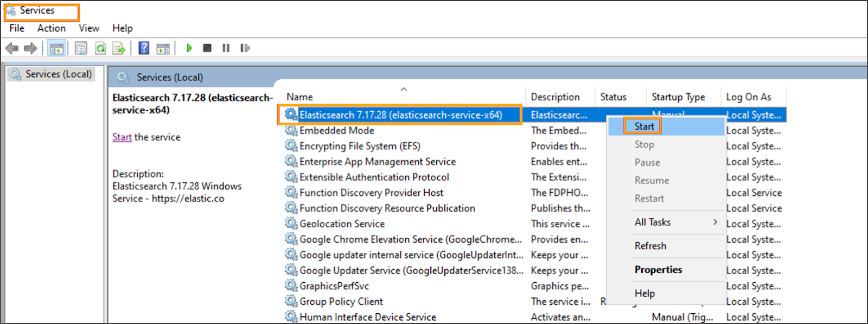The height and width of the screenshot is (324, 868).
Task: Click the Refresh toolbar icon
Action: [100, 48]
